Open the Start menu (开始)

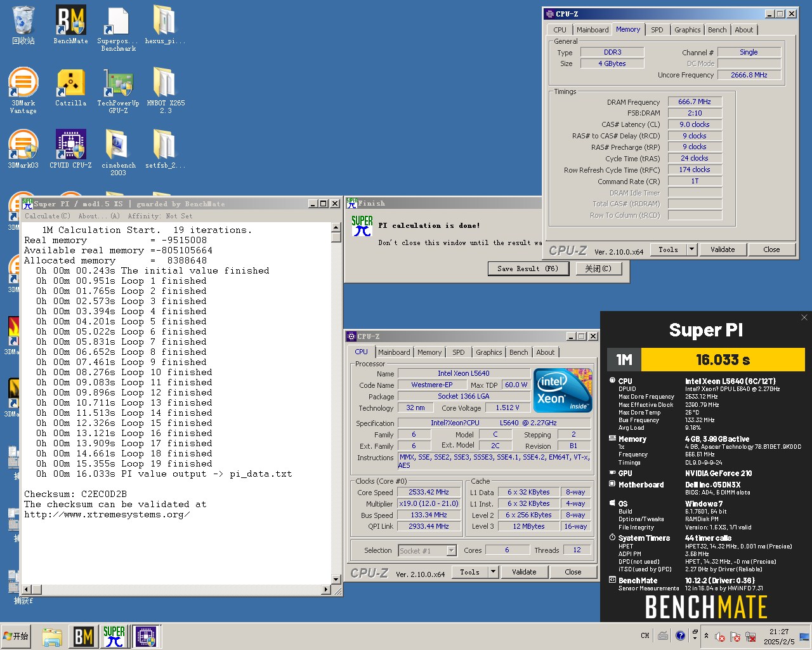pos(16,636)
